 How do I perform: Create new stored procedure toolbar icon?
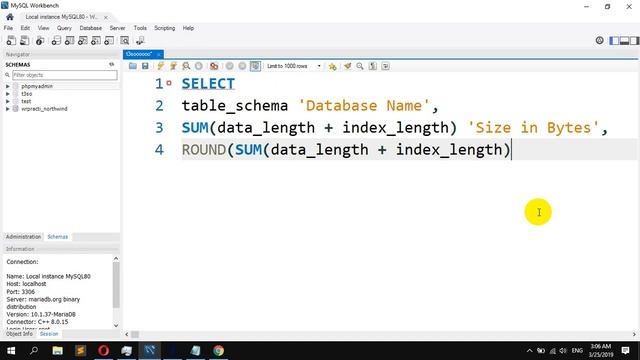(96, 40)
